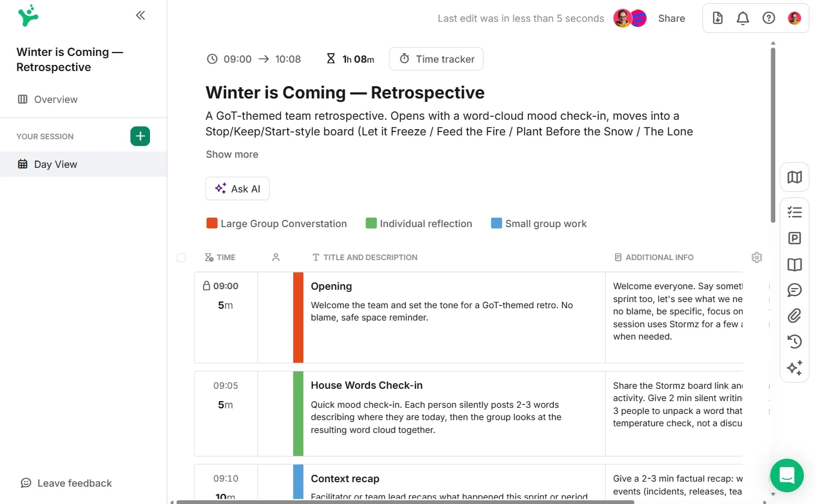Edit Opening additional info text
815x504 pixels.
pos(678,311)
